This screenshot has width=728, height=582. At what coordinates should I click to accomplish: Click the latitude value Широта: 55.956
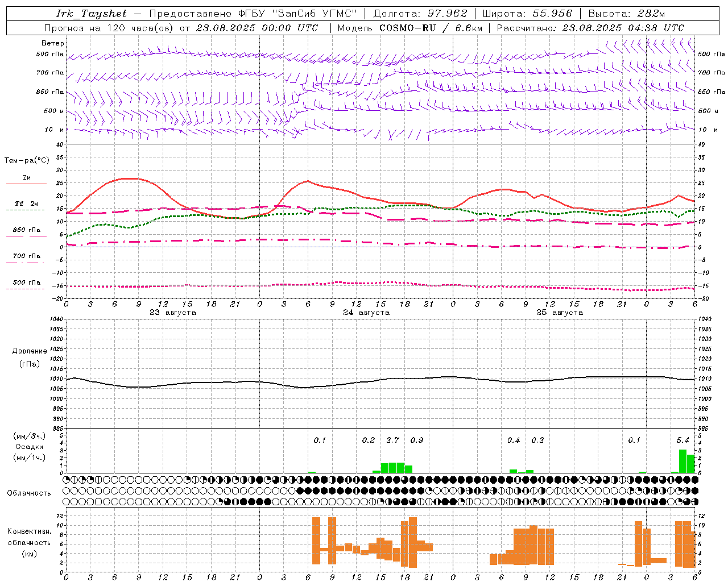pyautogui.click(x=527, y=14)
